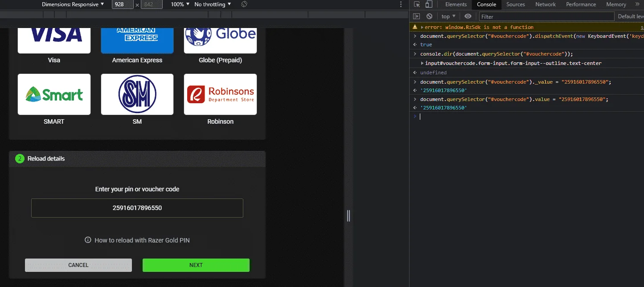Click the viewport resize handle
Image resolution: width=644 pixels, height=287 pixels.
coord(349,216)
